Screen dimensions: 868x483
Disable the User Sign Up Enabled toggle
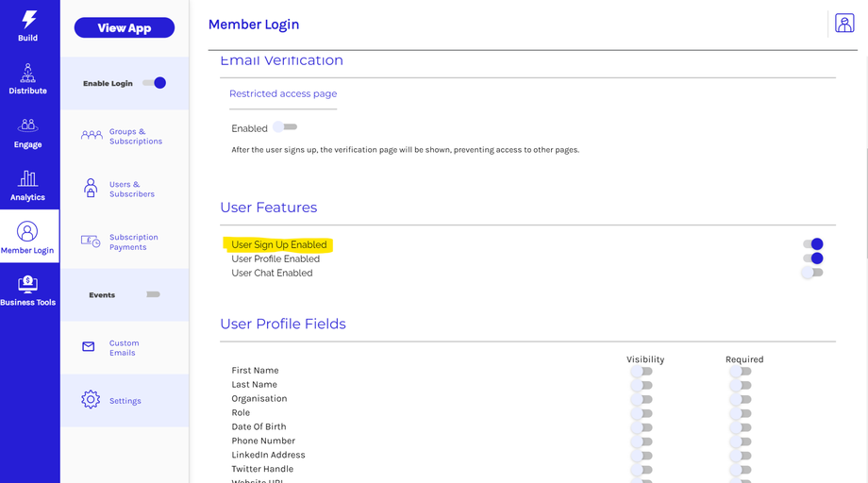point(812,244)
